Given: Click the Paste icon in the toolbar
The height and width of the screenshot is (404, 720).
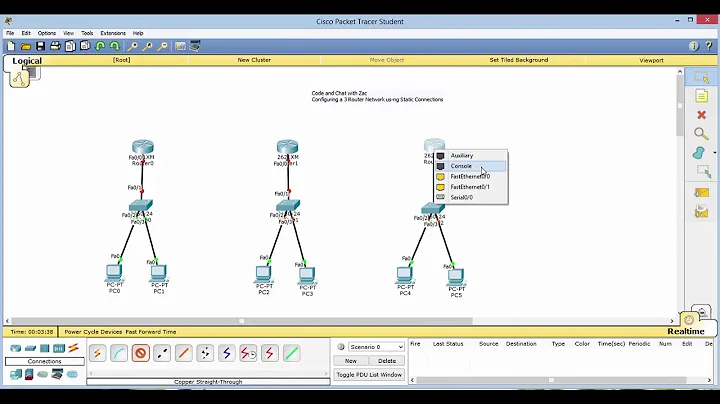Looking at the screenshot, I should 85,46.
